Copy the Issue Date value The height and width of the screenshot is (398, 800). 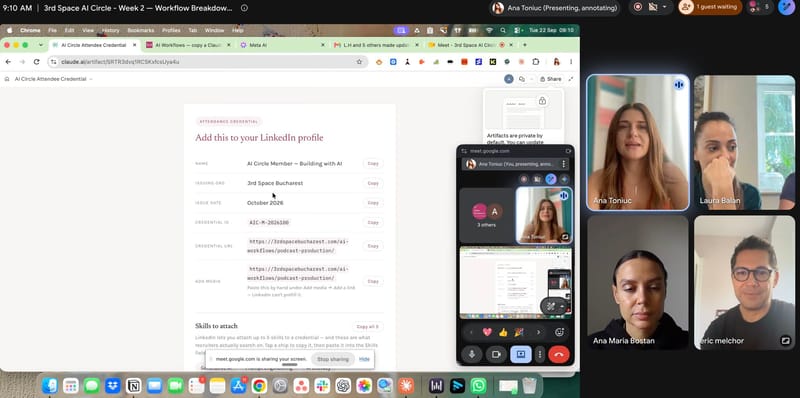pos(373,203)
